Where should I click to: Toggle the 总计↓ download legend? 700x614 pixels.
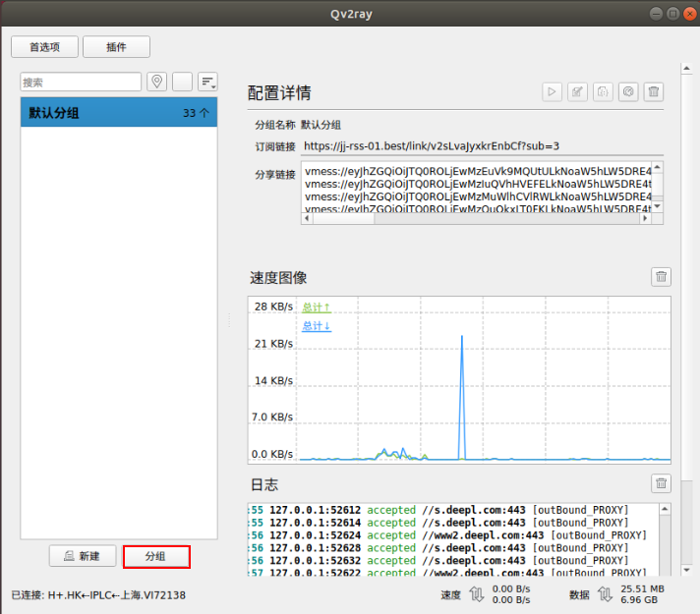pyautogui.click(x=317, y=326)
